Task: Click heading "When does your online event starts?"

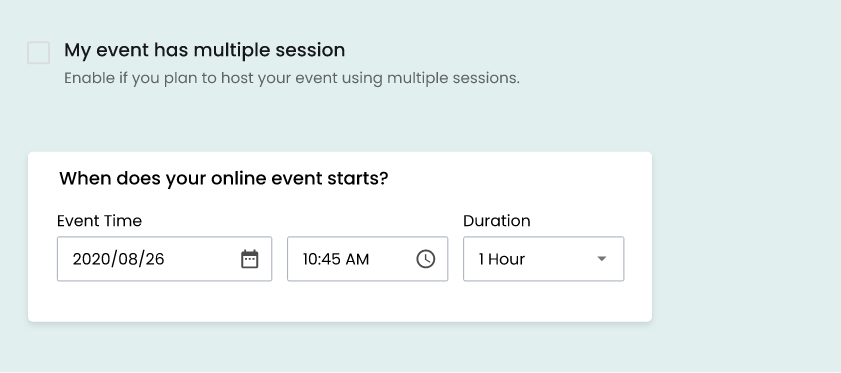Action: click(224, 178)
